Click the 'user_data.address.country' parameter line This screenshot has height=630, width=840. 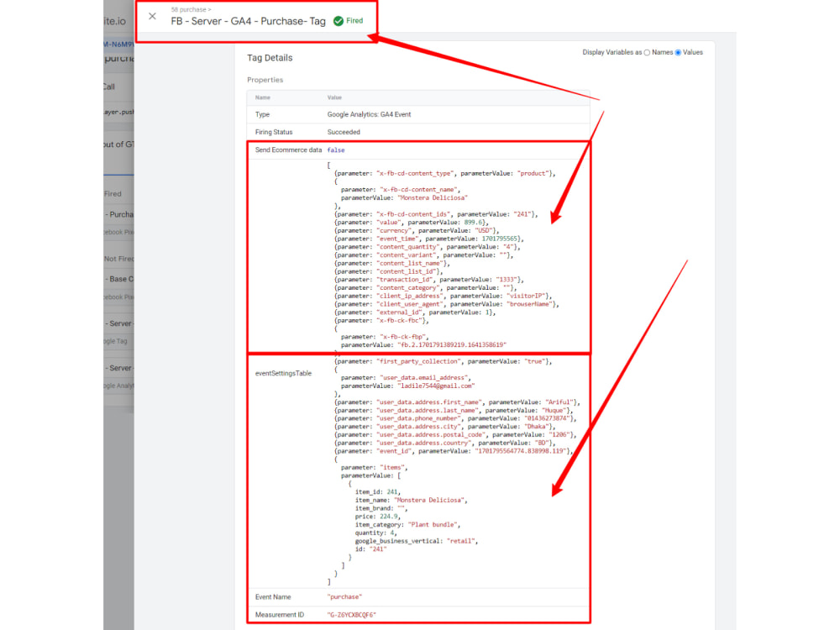(x=444, y=443)
